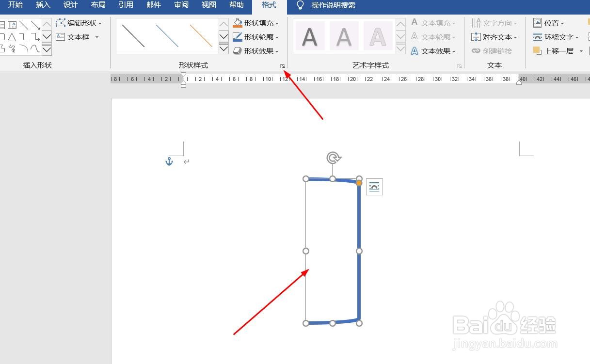
Task: Switch to the 审阅 tab
Action: pyautogui.click(x=181, y=5)
